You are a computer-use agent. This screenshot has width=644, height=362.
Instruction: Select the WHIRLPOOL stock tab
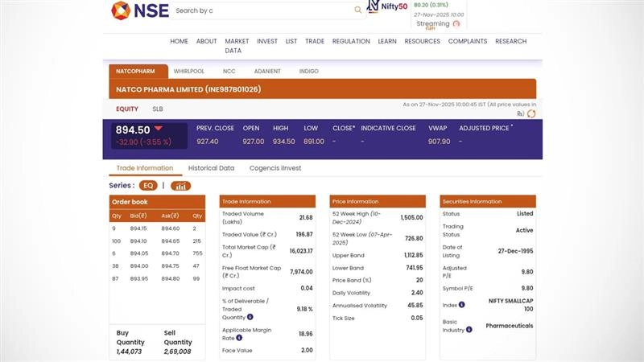coord(188,72)
